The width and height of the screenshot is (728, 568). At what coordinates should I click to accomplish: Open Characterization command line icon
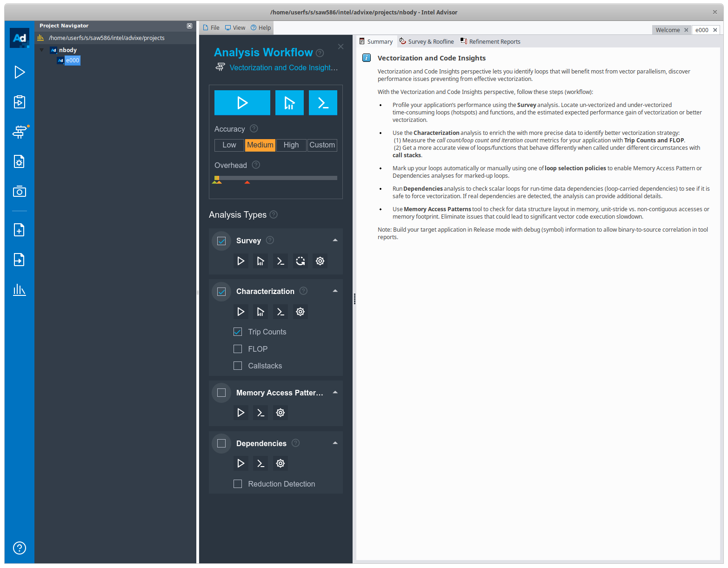tap(281, 312)
